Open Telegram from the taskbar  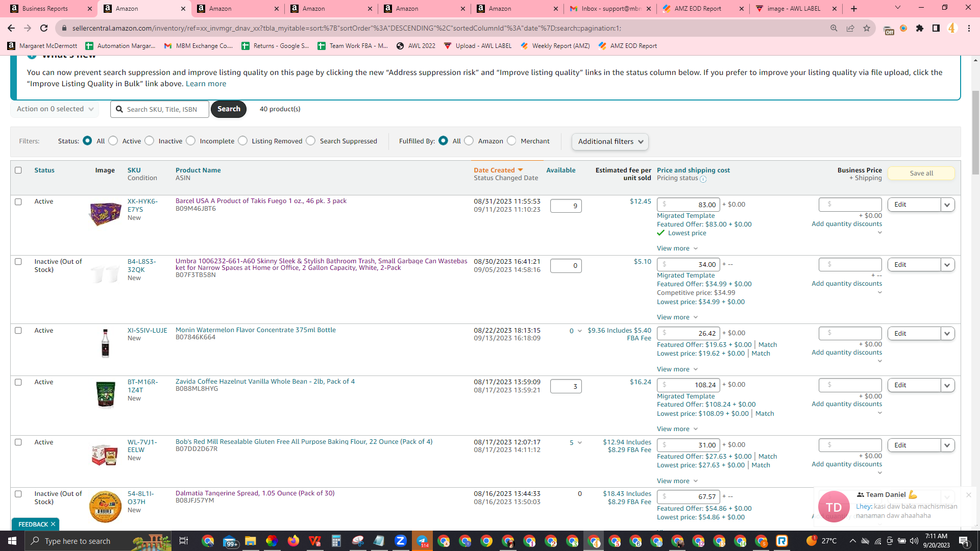coord(423,541)
